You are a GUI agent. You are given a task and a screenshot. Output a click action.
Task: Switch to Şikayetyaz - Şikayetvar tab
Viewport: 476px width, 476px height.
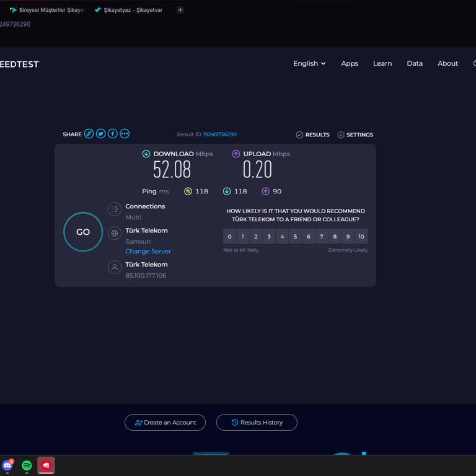tap(129, 10)
